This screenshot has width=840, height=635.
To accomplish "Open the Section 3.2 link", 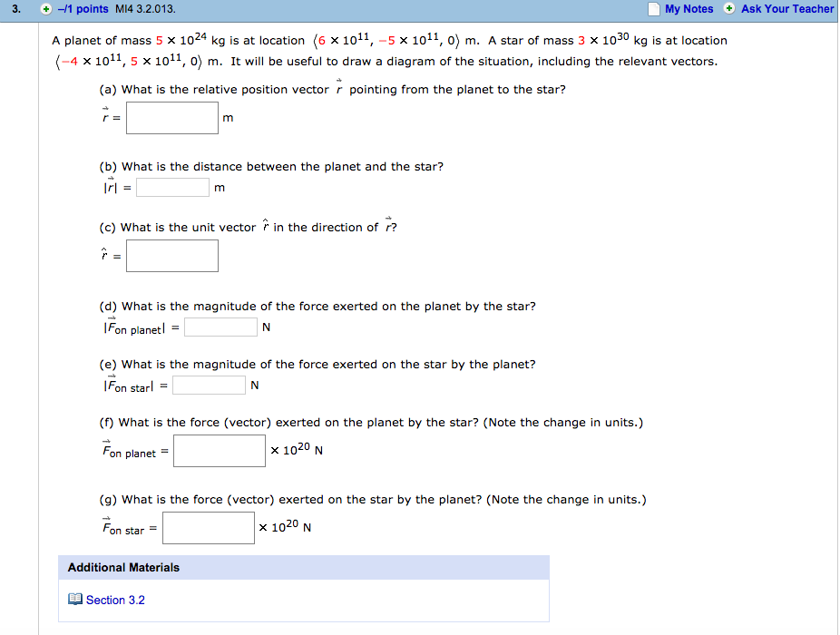I will [x=115, y=601].
